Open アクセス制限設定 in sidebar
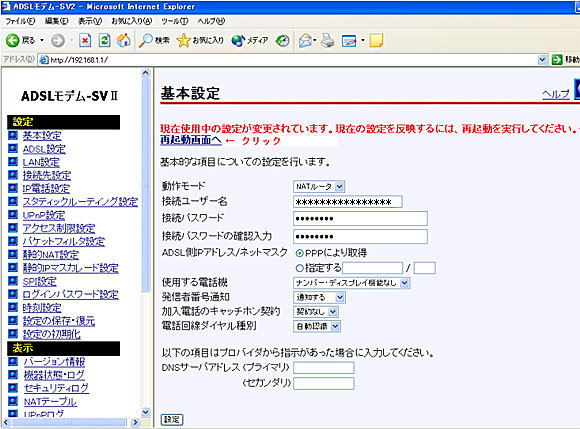The image size is (580, 429). pyautogui.click(x=59, y=228)
